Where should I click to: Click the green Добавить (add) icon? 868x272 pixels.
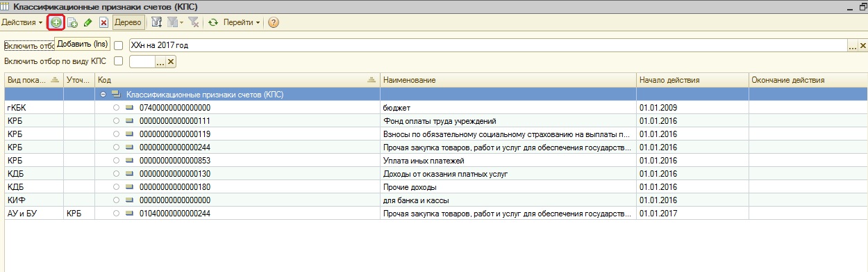pyautogui.click(x=56, y=22)
